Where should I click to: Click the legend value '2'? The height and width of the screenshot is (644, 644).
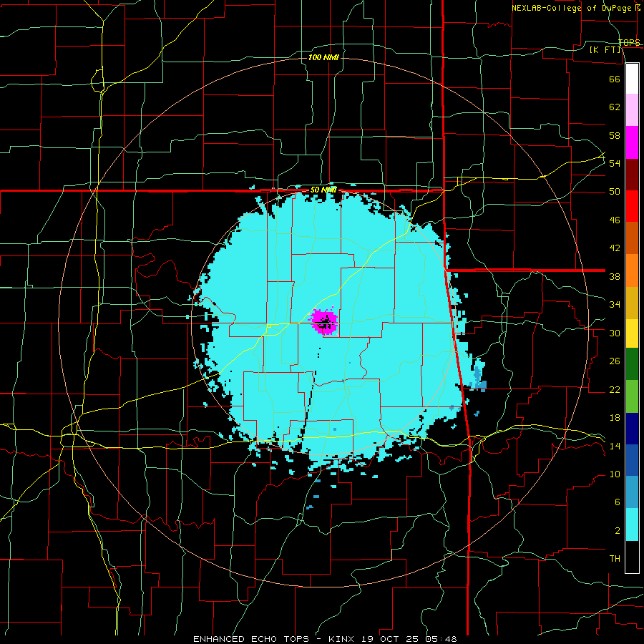click(617, 530)
